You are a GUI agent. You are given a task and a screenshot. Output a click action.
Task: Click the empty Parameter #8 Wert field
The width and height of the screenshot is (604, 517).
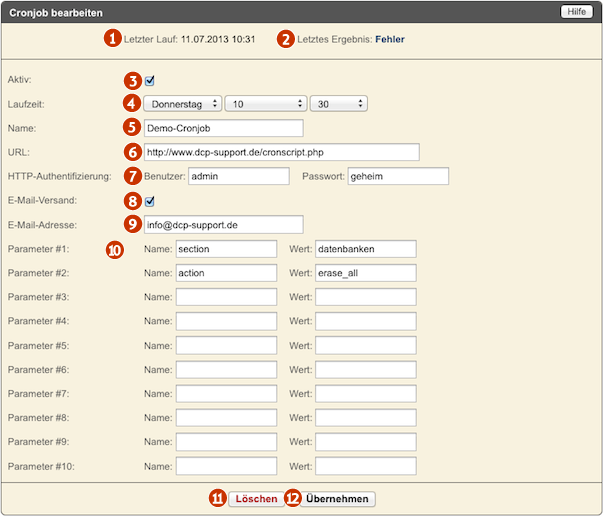pos(366,418)
